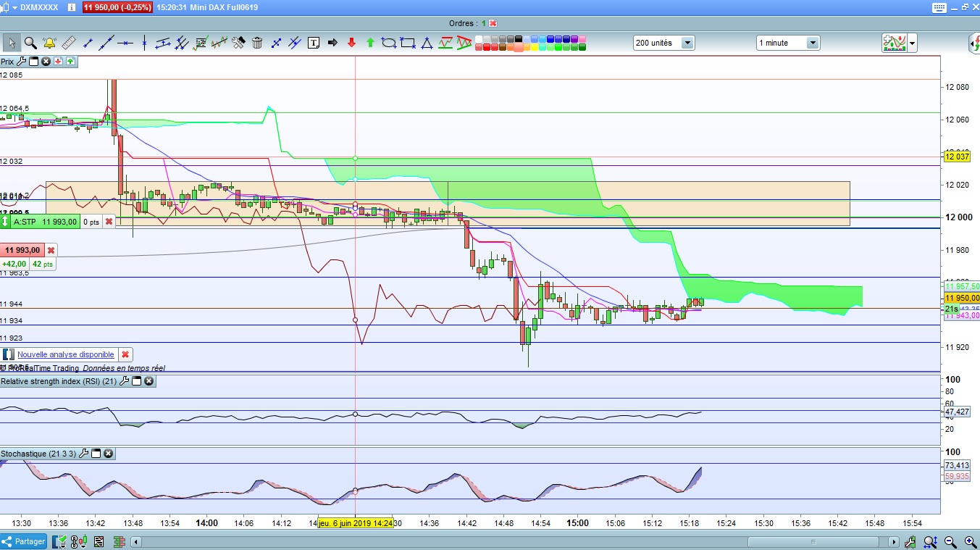Open RSI indicator wrench settings
980x550 pixels.
(124, 380)
